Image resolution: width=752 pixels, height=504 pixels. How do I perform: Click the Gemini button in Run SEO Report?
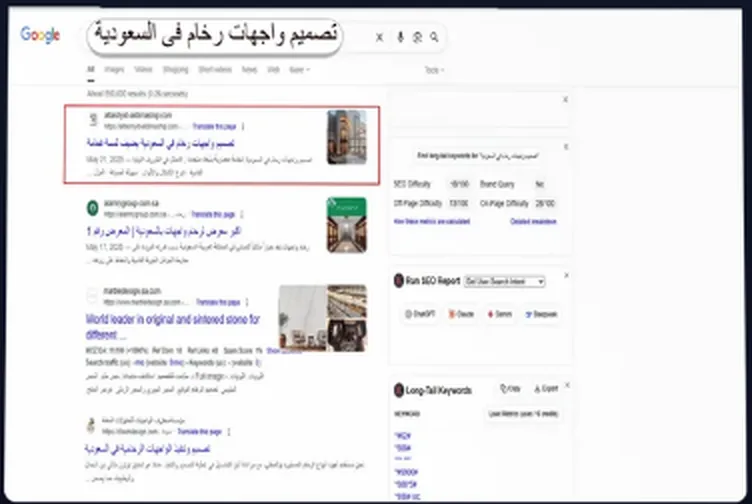[x=500, y=314]
